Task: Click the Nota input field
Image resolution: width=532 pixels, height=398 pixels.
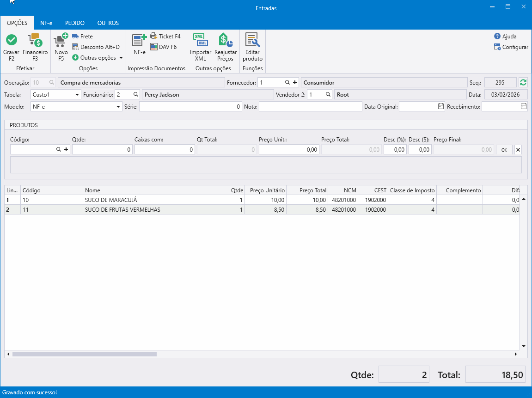Action: point(310,106)
